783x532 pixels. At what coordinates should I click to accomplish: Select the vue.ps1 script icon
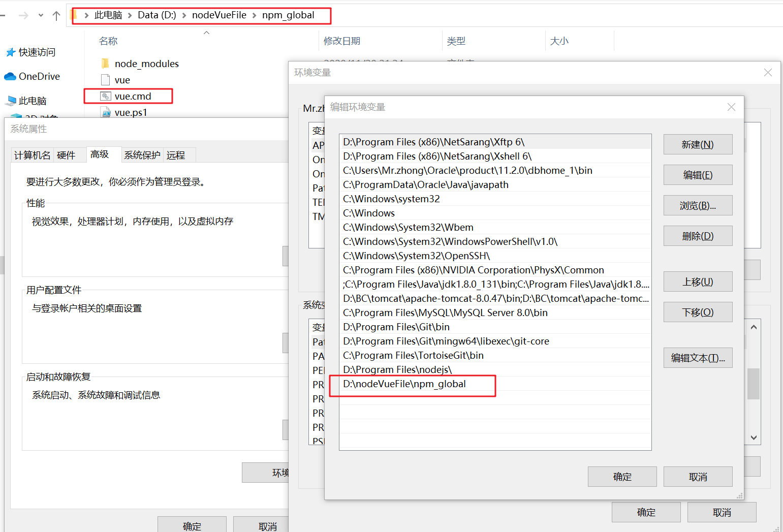pos(106,112)
